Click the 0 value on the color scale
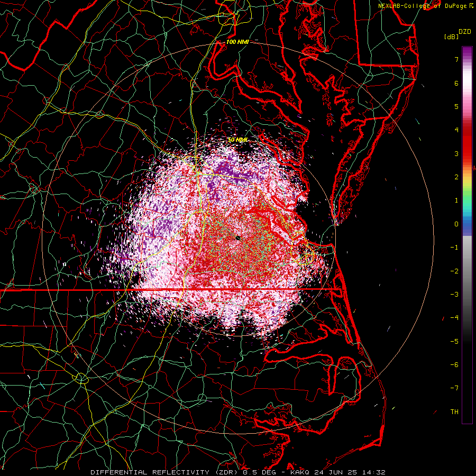This screenshot has height=476, width=476. point(456,224)
